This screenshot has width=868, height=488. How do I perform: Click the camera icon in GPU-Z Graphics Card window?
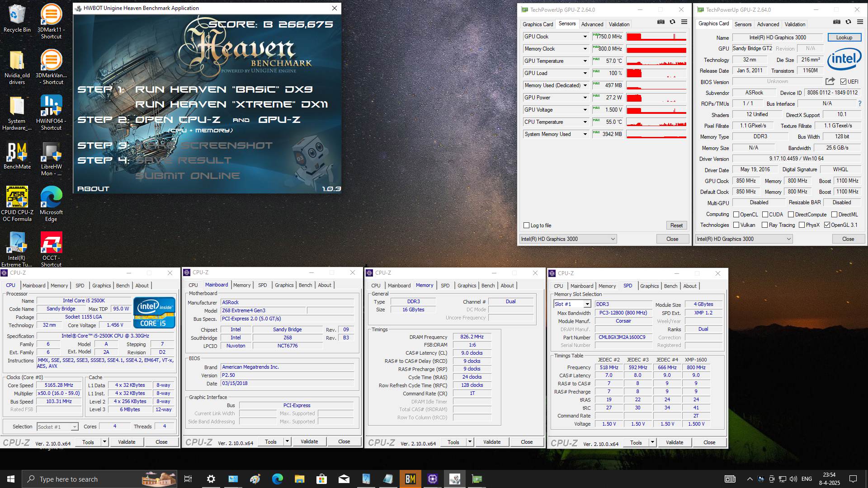coord(836,22)
